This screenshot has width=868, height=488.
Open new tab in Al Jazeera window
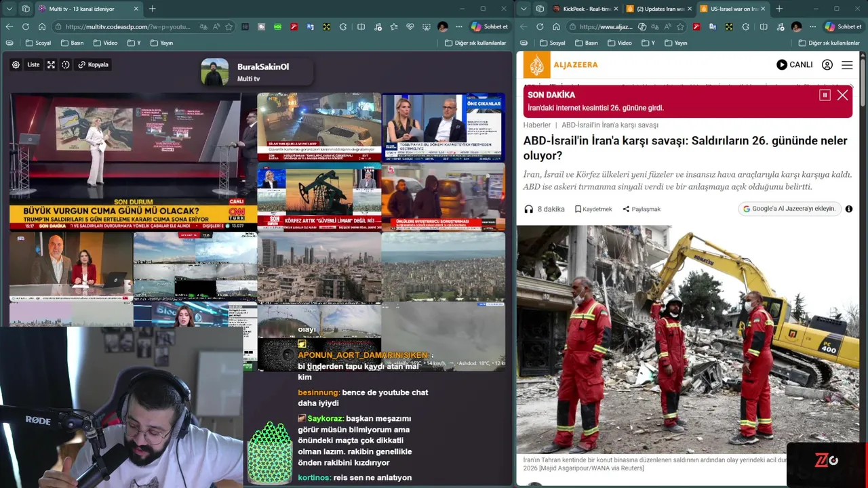(778, 9)
